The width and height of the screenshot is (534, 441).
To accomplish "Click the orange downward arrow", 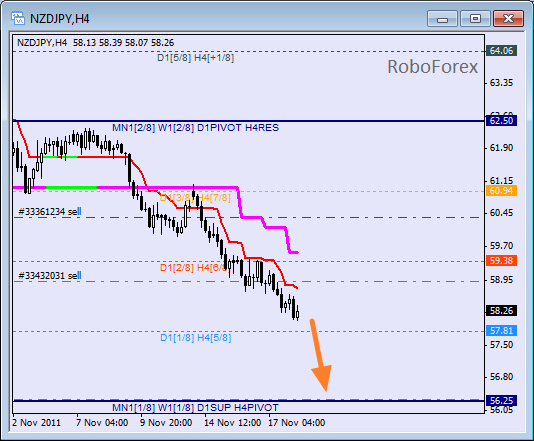I will (320, 355).
